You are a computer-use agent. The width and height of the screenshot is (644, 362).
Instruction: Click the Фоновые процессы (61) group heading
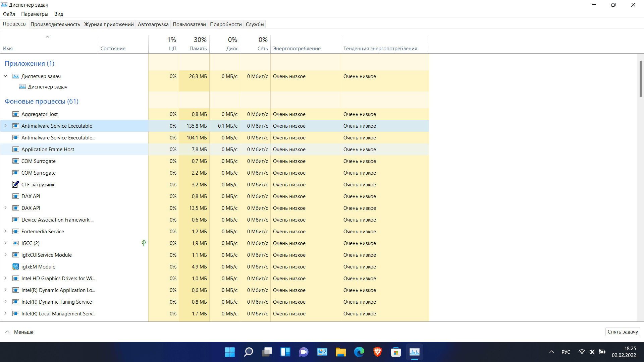(x=42, y=101)
